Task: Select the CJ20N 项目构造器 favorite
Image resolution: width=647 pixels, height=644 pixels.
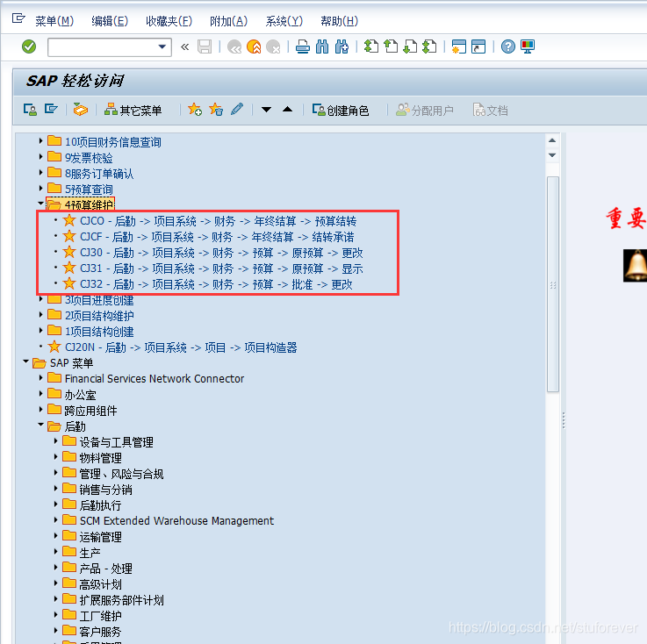Action: 181,347
